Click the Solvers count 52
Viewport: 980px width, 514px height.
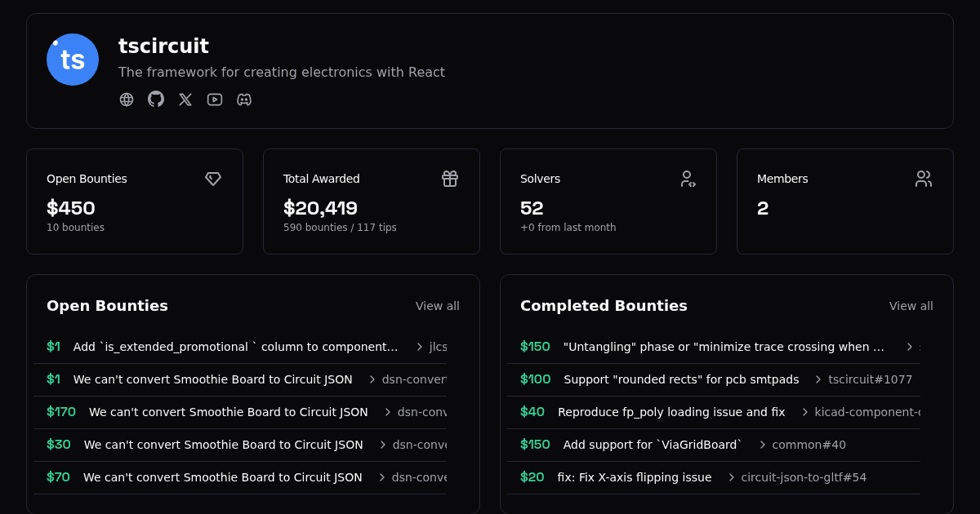(532, 208)
